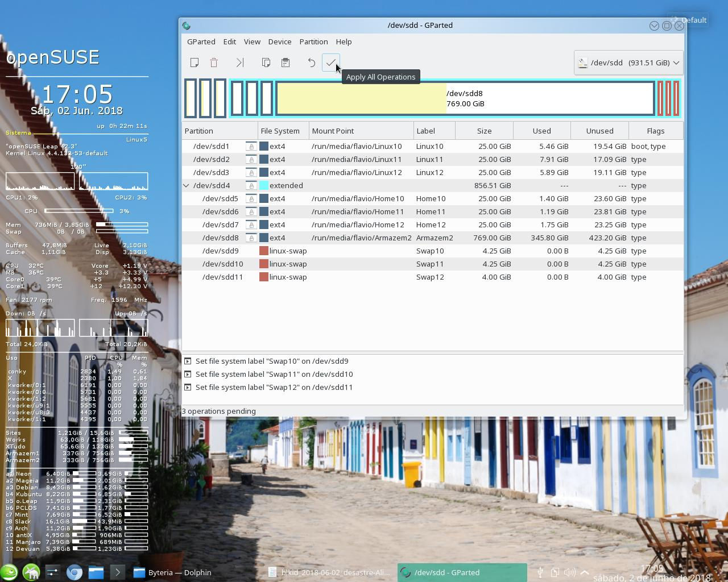Viewport: 728px width, 582px height.
Task: Click the lock icon on /dev/sdd6 row
Action: click(251, 211)
